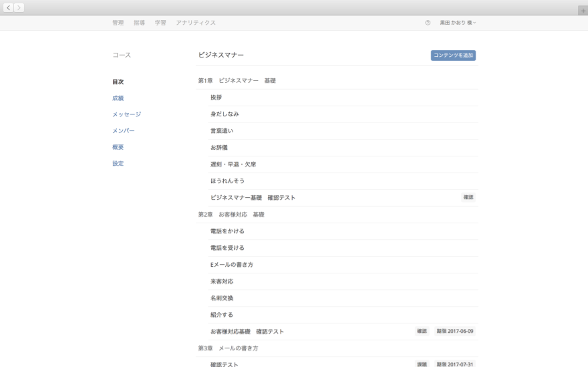
Task: Open ビジネスマナー基礎 確認テスト item
Action: 253,198
